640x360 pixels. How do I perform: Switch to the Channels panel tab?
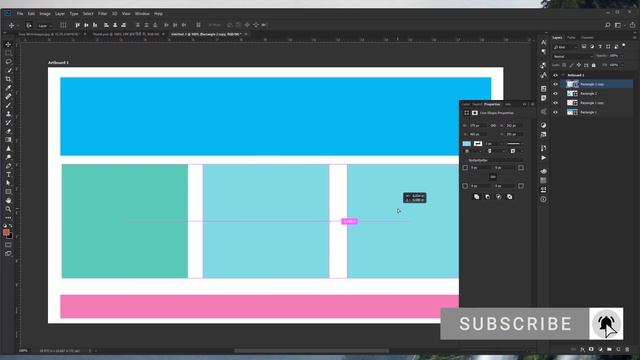point(587,38)
